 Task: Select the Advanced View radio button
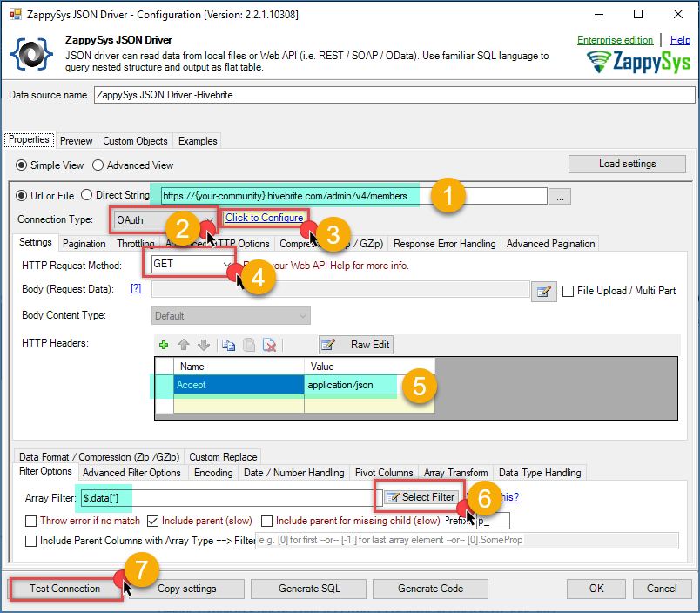click(x=98, y=165)
